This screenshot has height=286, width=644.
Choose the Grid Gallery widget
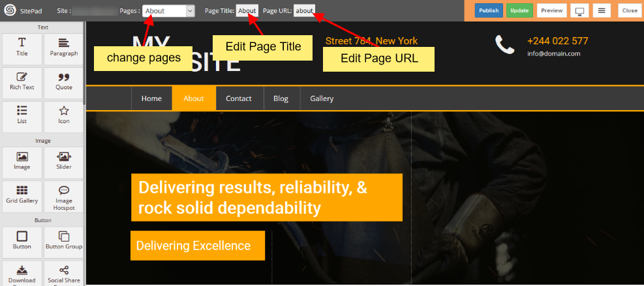tap(22, 195)
